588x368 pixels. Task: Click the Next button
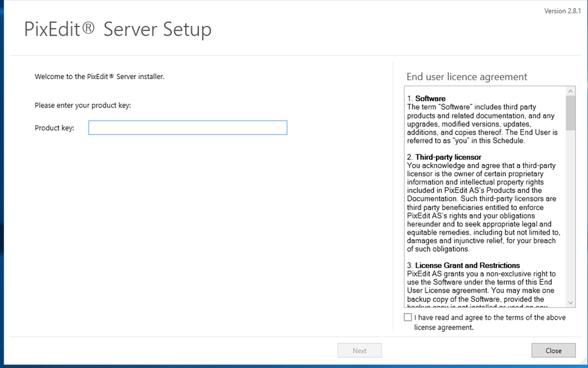[x=359, y=351]
